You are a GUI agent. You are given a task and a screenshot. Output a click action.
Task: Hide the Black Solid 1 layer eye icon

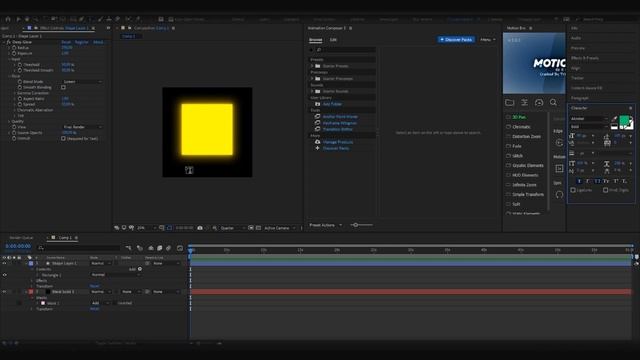[4, 292]
